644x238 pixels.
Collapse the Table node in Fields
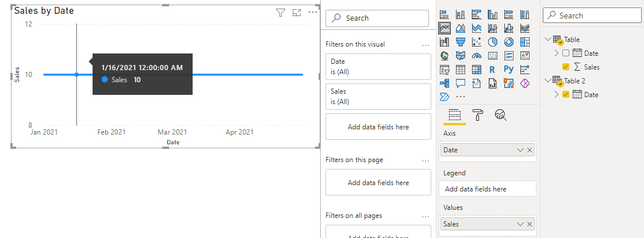pyautogui.click(x=547, y=39)
